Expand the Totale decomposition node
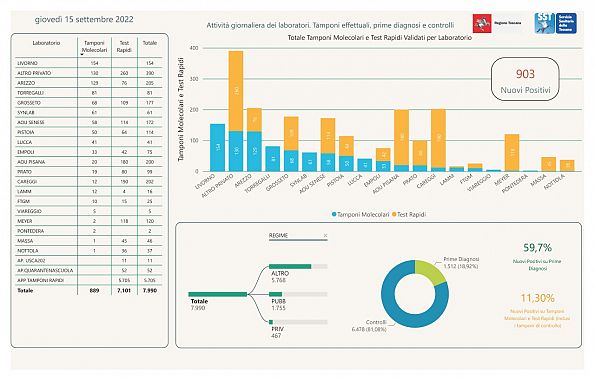Screen dimensions: 595x380 coord(217,294)
